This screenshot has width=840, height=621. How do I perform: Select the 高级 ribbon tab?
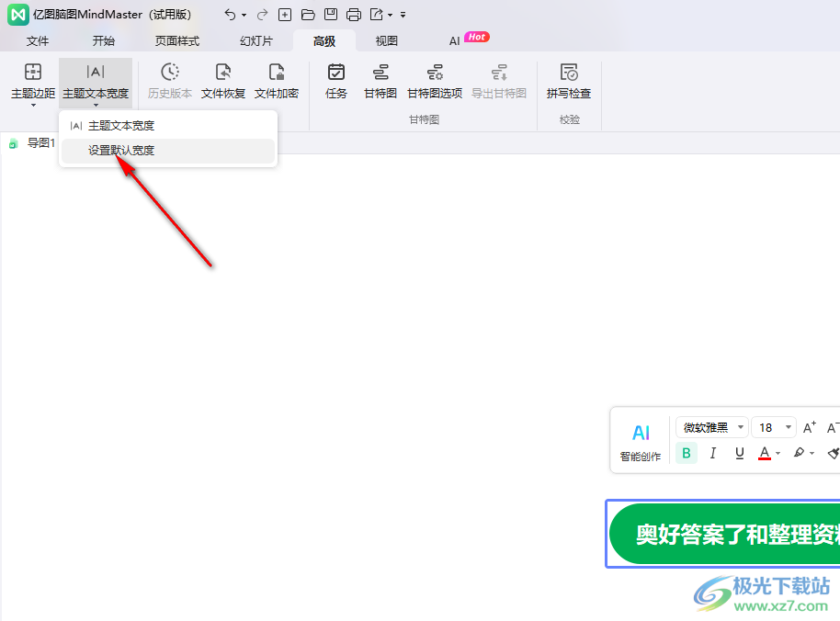coord(324,41)
